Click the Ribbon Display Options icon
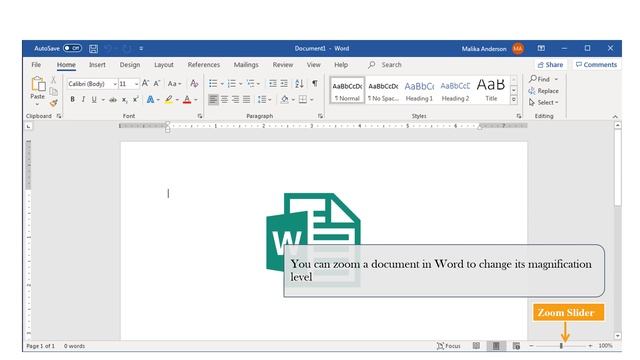The image size is (640, 360). [x=541, y=49]
